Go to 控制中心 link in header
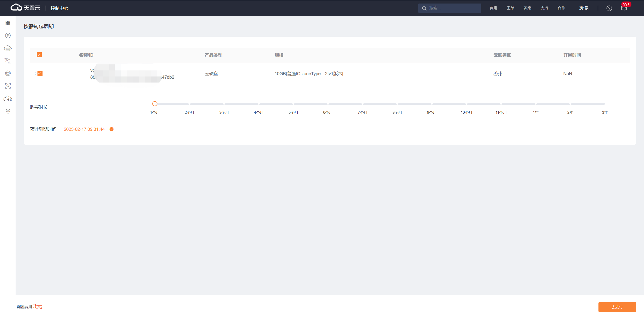This screenshot has height=315, width=644. [59, 8]
